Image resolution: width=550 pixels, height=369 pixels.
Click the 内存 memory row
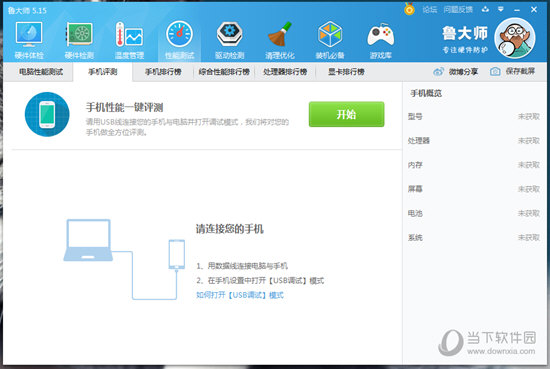(474, 165)
